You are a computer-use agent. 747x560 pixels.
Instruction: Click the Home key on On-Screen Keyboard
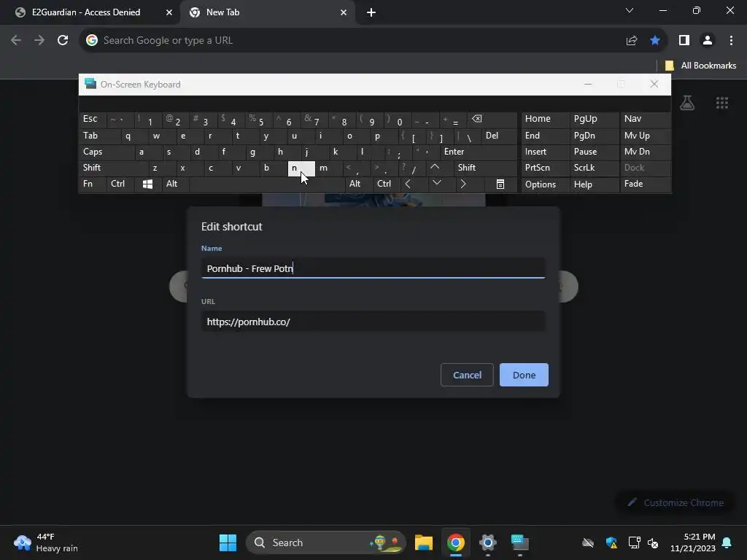point(545,120)
